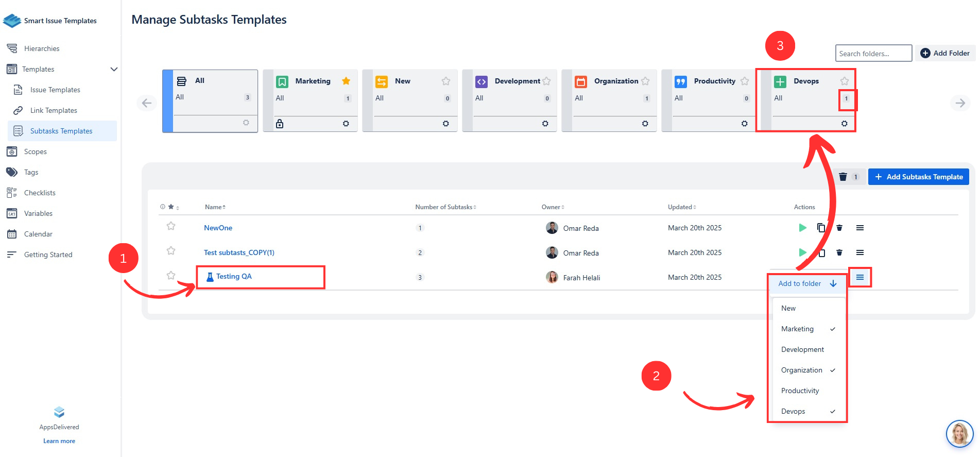Collapse the Templates sidebar section
The height and width of the screenshot is (457, 980).
(114, 69)
